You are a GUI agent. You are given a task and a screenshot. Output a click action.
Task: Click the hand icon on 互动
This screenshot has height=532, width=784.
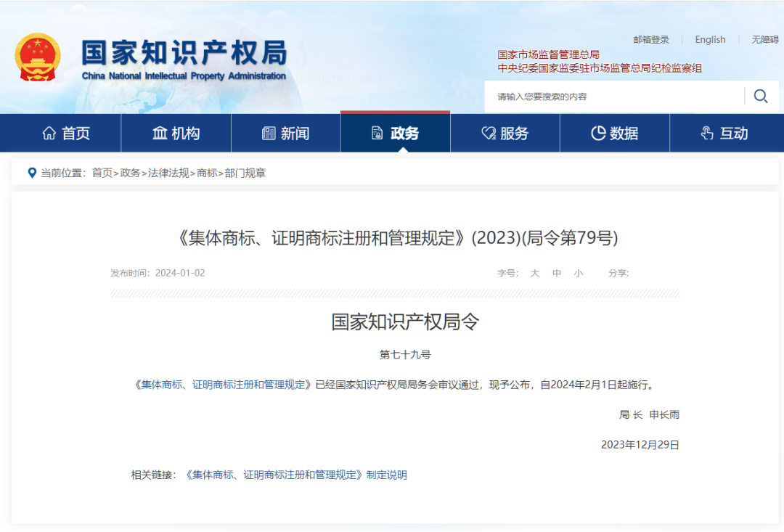pyautogui.click(x=706, y=133)
